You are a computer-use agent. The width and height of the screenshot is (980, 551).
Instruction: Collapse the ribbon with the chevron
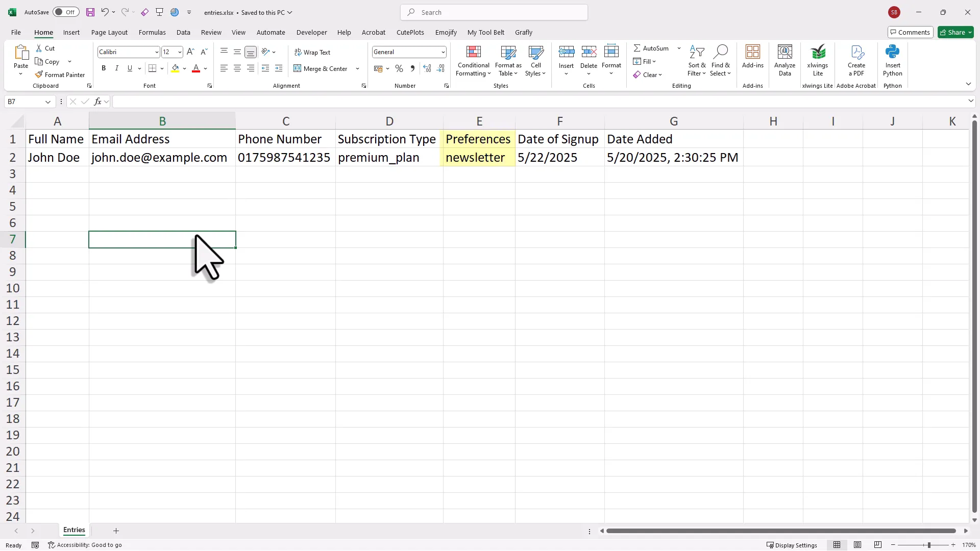pos(968,84)
